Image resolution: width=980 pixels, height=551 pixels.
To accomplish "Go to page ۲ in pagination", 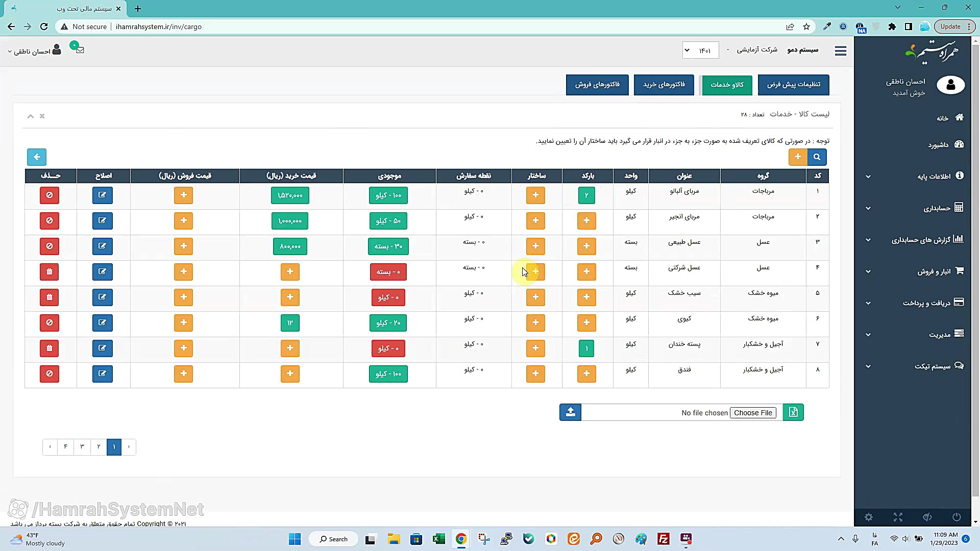I will click(x=99, y=447).
